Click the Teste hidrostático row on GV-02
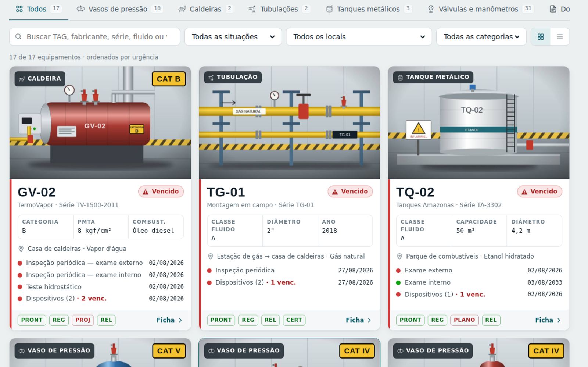This screenshot has width=588, height=367. pos(101,287)
